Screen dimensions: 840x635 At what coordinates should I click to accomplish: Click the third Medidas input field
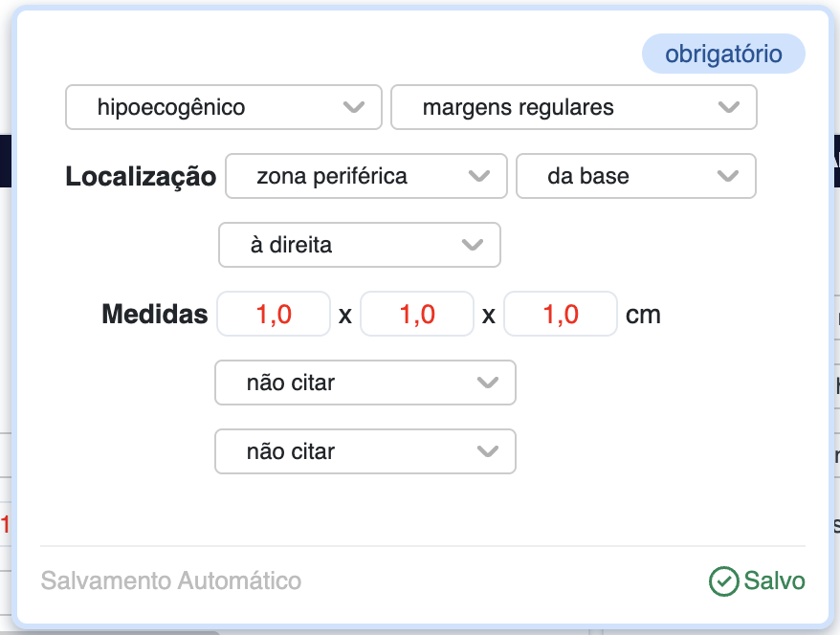tap(561, 314)
